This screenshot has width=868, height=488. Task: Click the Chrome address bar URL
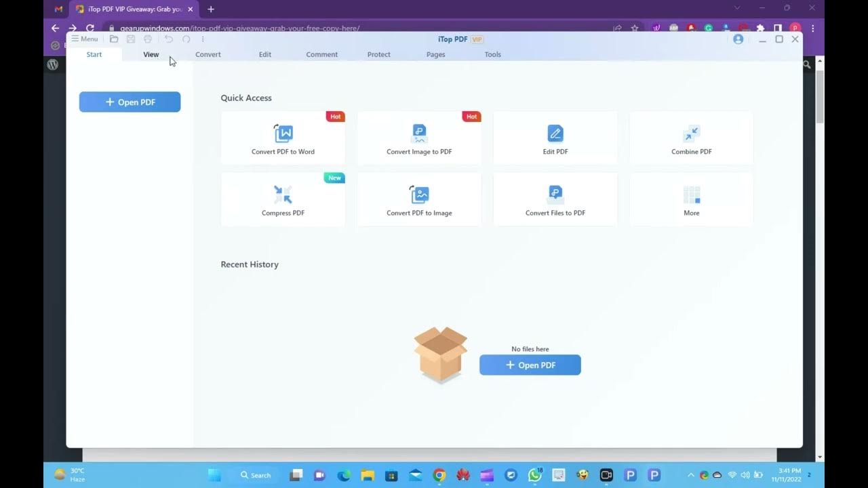point(240,28)
